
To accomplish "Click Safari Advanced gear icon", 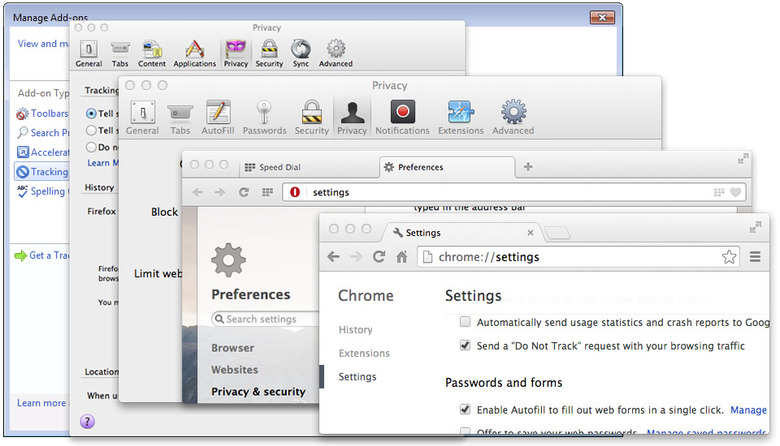I will point(513,114).
